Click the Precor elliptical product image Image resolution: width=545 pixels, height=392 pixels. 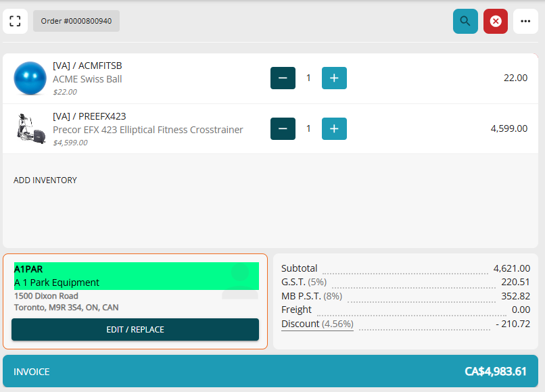pyautogui.click(x=30, y=128)
